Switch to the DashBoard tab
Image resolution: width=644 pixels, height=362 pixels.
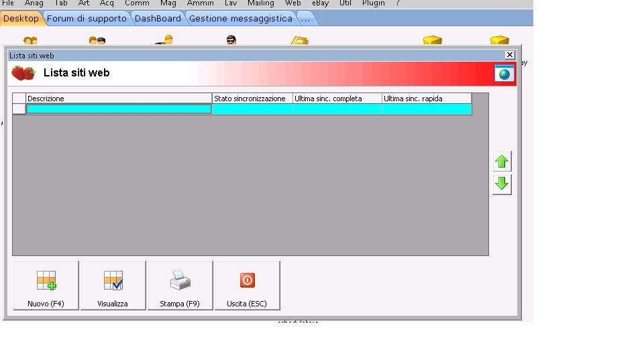click(x=158, y=19)
